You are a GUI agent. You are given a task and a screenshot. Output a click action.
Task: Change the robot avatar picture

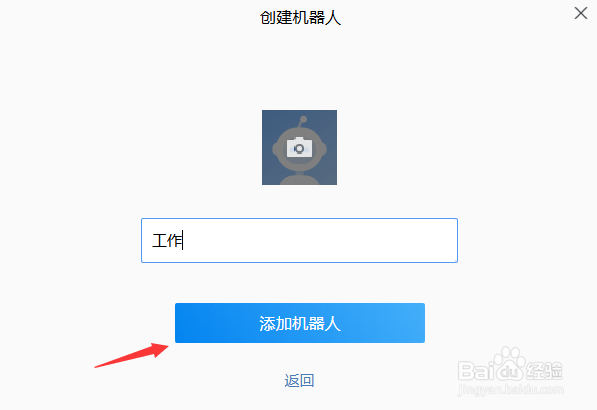pos(299,147)
